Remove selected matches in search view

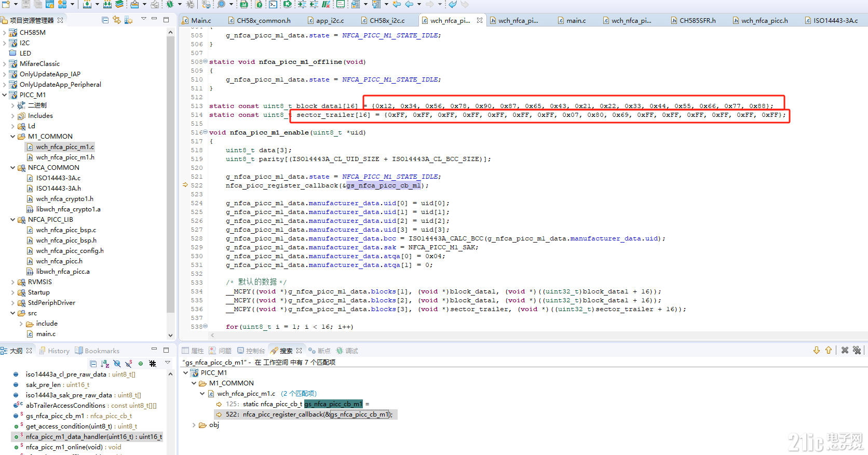point(845,350)
